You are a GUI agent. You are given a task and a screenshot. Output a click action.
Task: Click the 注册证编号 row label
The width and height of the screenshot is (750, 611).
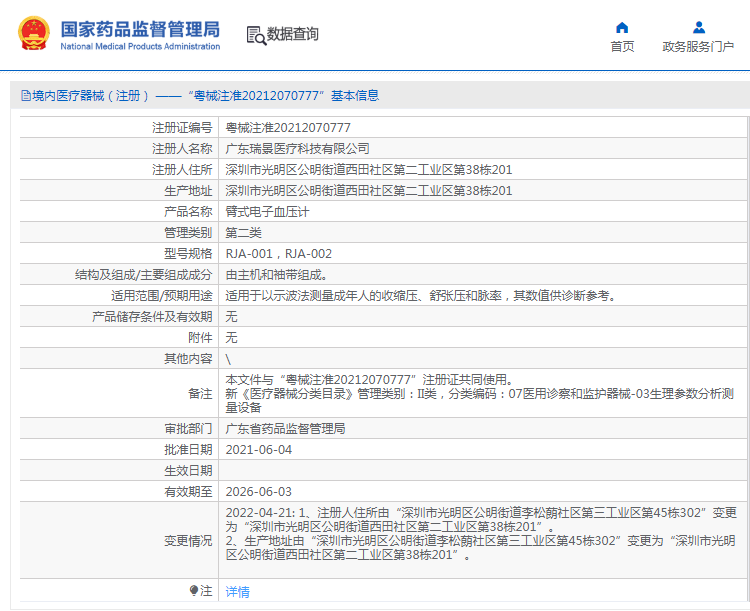click(x=182, y=128)
